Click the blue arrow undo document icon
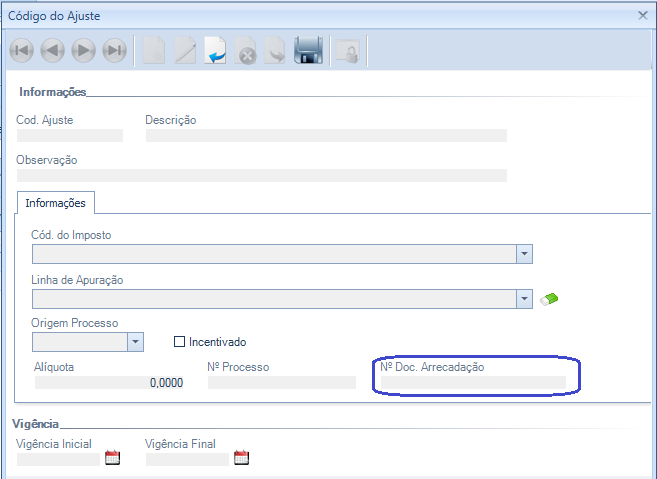Viewport: 657px width, 479px height. (x=215, y=51)
